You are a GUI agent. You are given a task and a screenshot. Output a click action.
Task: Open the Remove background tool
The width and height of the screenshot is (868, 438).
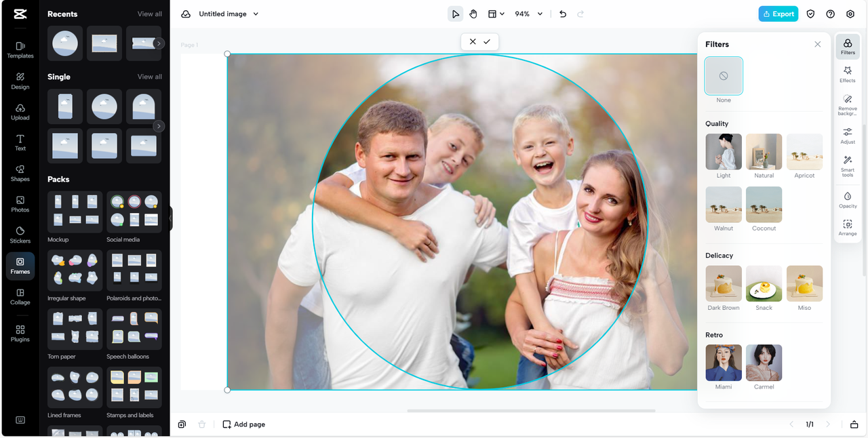pos(848,104)
